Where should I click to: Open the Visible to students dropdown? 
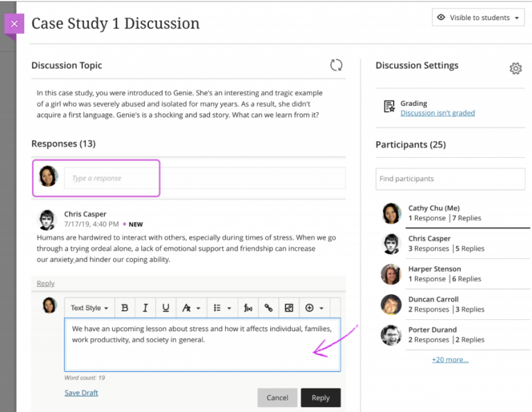coord(479,17)
